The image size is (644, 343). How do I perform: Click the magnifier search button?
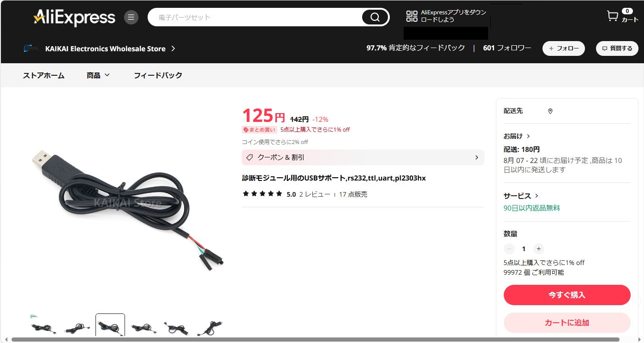(x=375, y=18)
